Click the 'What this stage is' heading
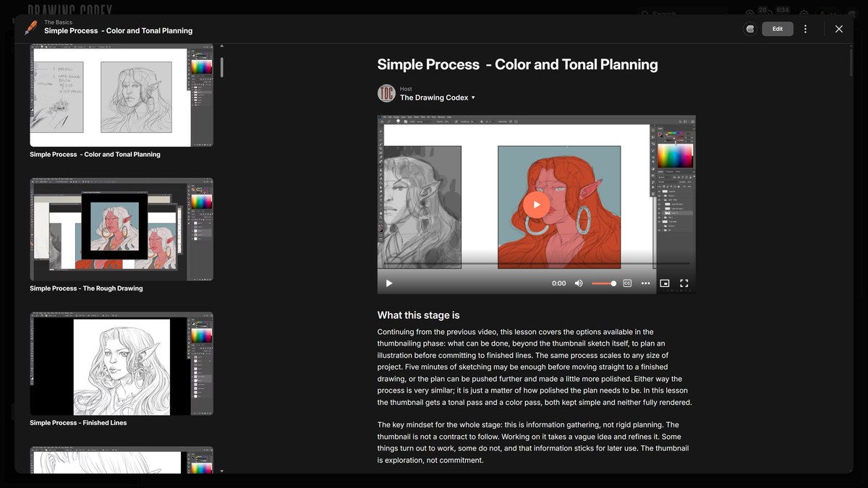Viewport: 868px width, 488px height. [x=418, y=315]
